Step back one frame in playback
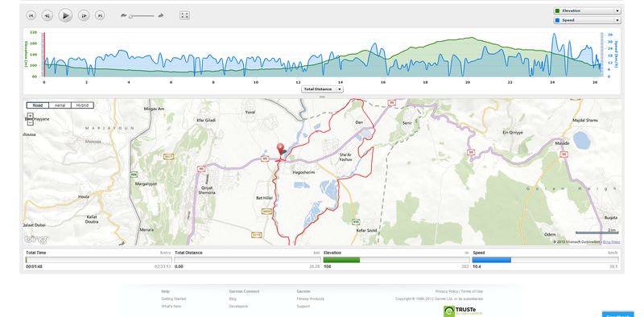The width and height of the screenshot is (644, 317). pos(47,15)
